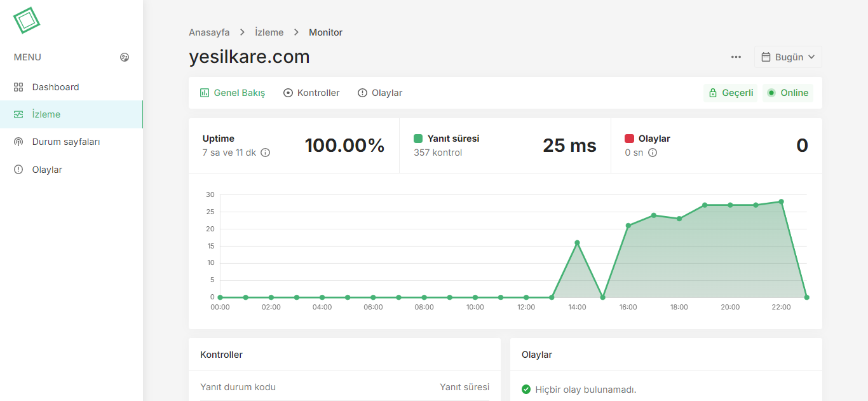Click the green square app logo

pyautogui.click(x=25, y=20)
